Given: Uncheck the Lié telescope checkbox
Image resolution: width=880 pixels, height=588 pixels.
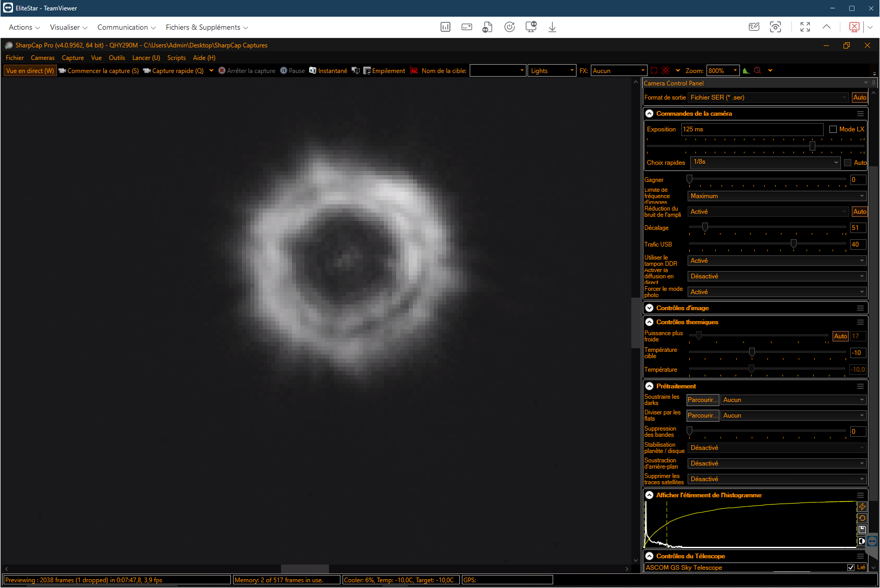Looking at the screenshot, I should (x=851, y=568).
